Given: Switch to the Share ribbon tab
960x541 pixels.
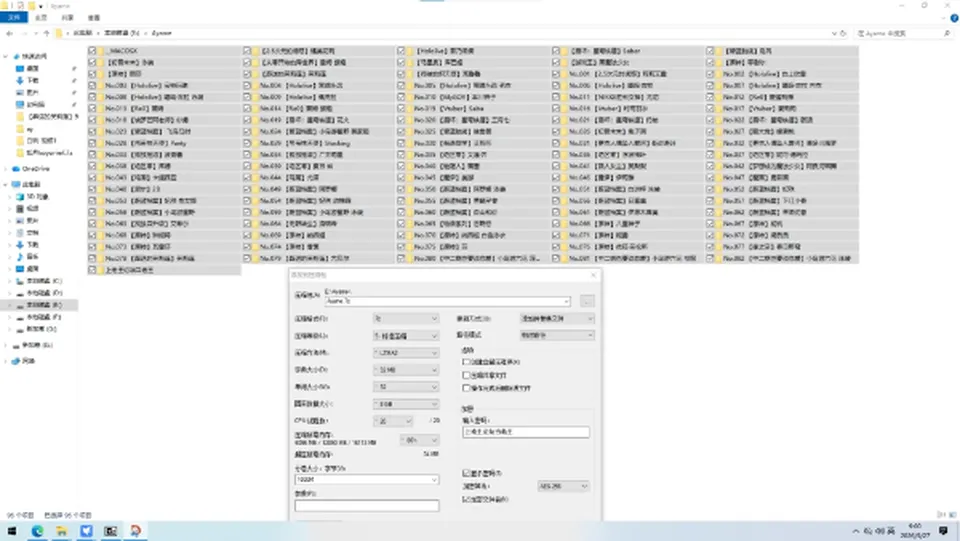Looking at the screenshot, I should 67,18.
